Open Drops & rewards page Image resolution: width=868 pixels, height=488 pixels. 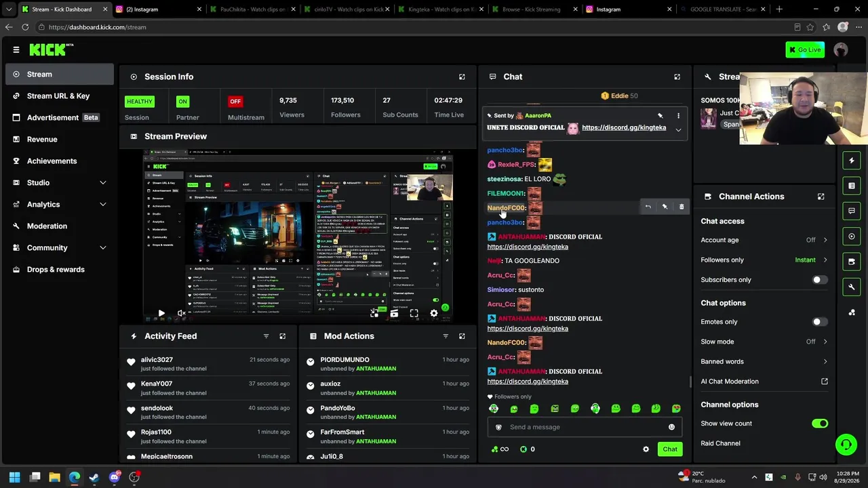[60, 270]
